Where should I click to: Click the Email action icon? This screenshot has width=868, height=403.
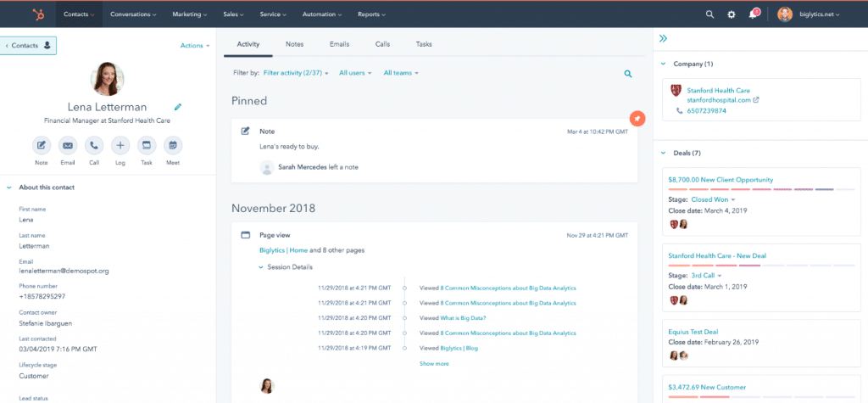click(x=68, y=145)
